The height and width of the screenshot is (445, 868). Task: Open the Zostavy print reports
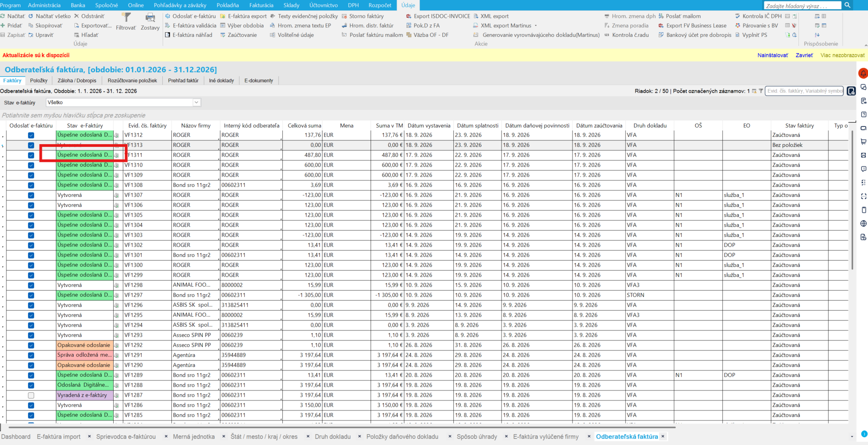point(150,21)
